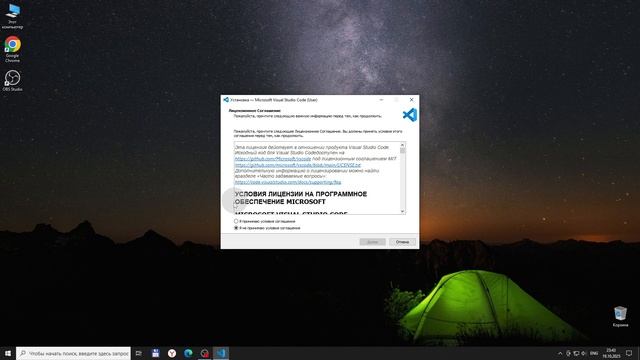Open the vscode LICENSE.txt link
This screenshot has width=640, height=360.
[298, 165]
